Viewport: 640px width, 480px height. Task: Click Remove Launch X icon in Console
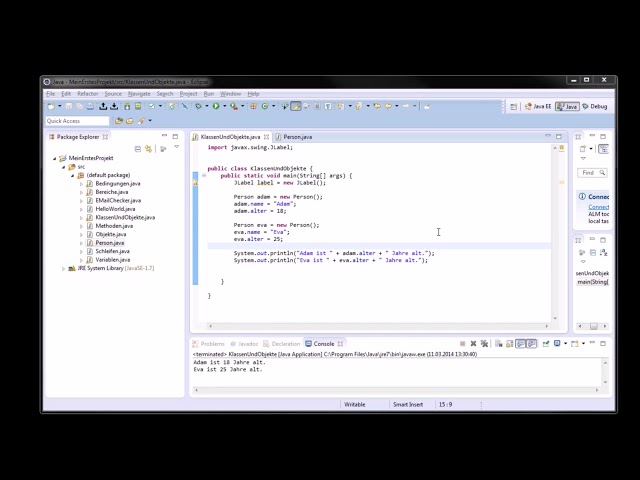point(473,344)
